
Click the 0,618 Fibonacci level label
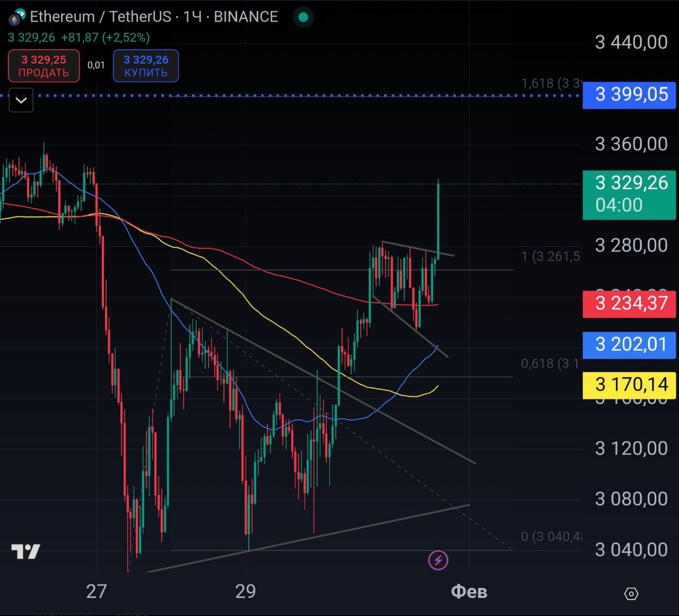tap(552, 363)
